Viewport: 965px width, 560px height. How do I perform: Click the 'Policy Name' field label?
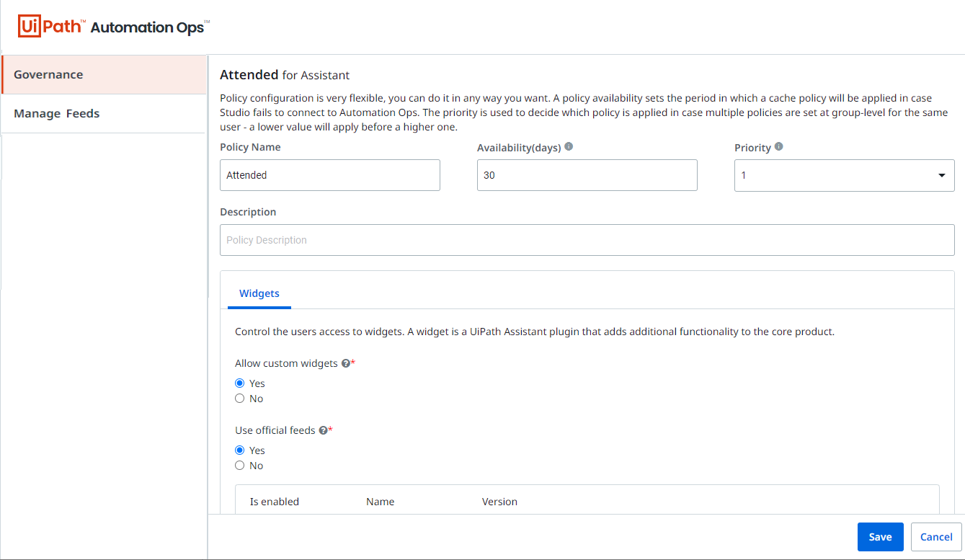point(250,147)
